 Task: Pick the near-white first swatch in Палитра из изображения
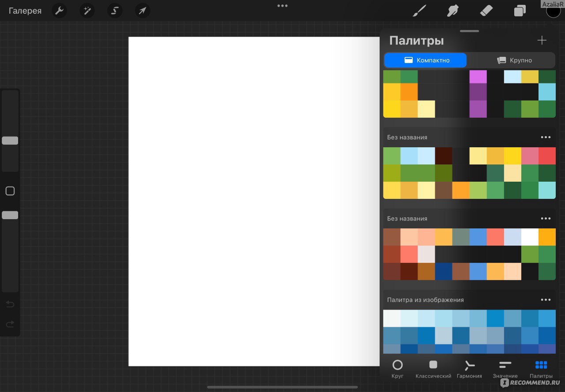click(x=392, y=318)
